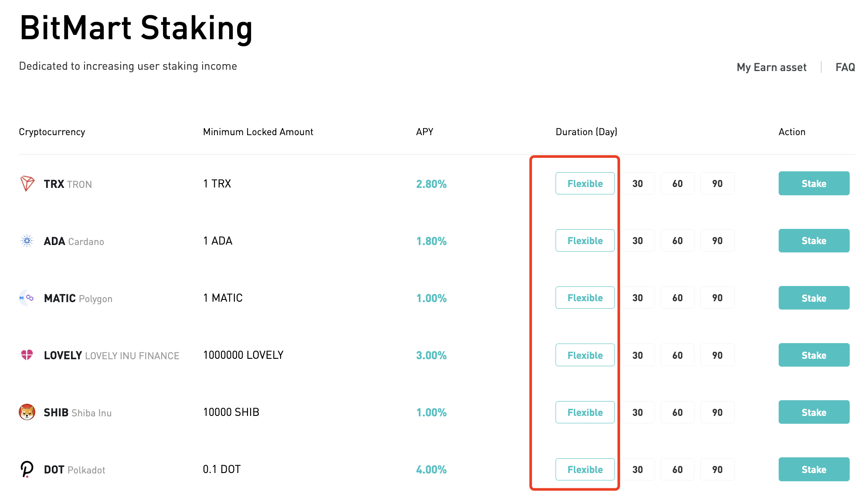Click the TRON (TRX) coin icon
The image size is (868, 497).
[x=27, y=184]
